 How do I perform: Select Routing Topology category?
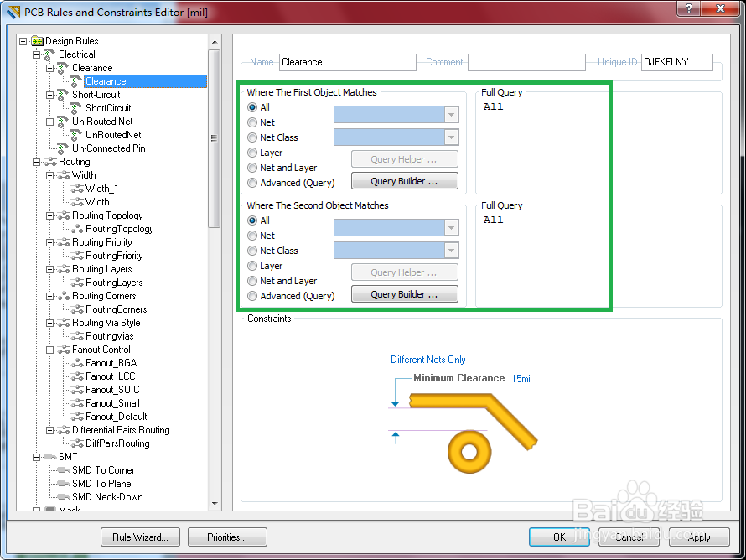[x=107, y=215]
